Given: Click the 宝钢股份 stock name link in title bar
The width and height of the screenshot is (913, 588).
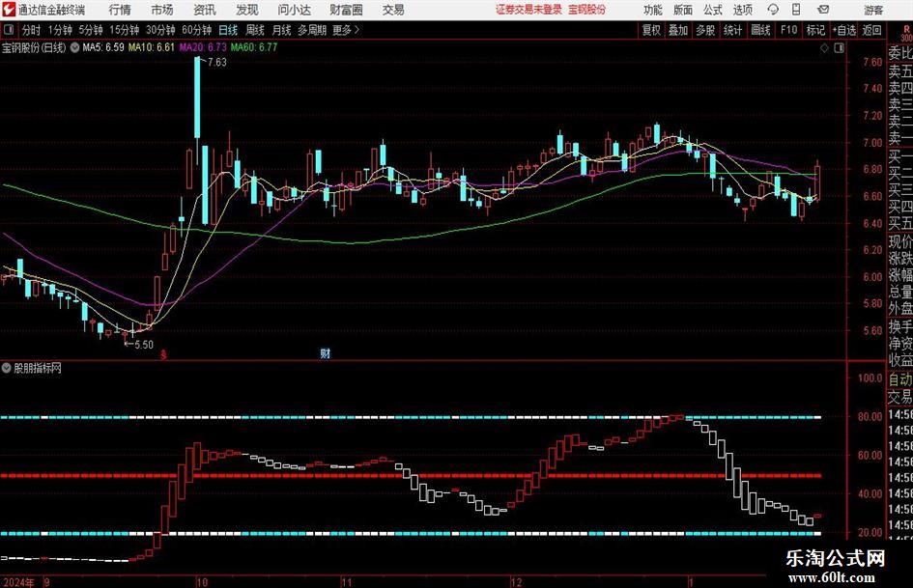Looking at the screenshot, I should pos(587,10).
